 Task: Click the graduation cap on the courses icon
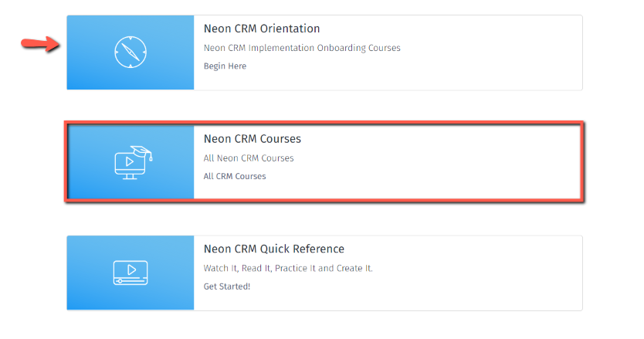click(142, 152)
